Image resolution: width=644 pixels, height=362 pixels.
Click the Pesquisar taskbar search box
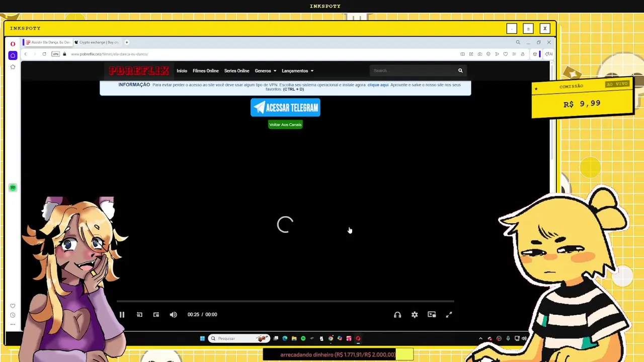click(x=239, y=338)
